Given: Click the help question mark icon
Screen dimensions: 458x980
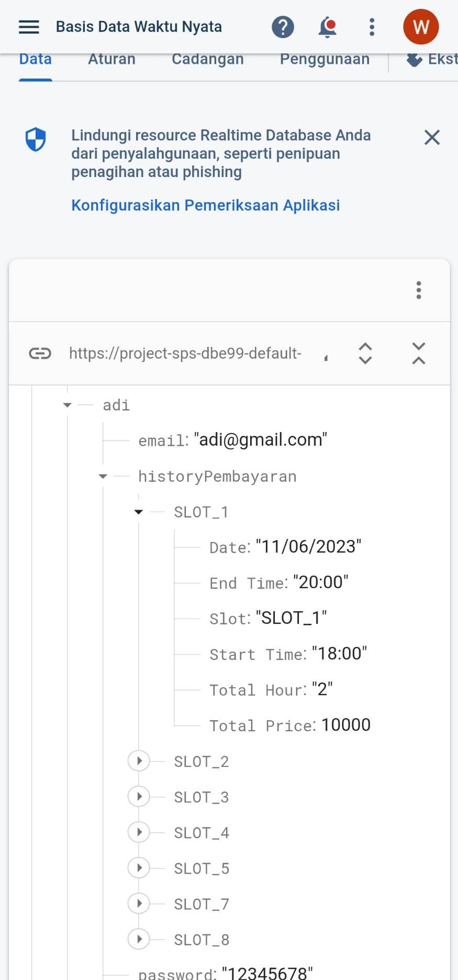Looking at the screenshot, I should pyautogui.click(x=283, y=27).
